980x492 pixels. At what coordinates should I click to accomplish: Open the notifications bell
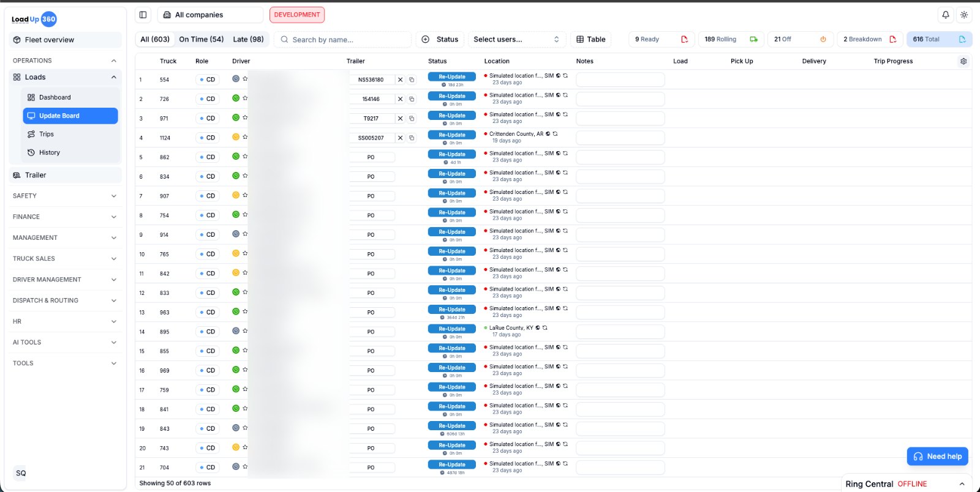946,15
